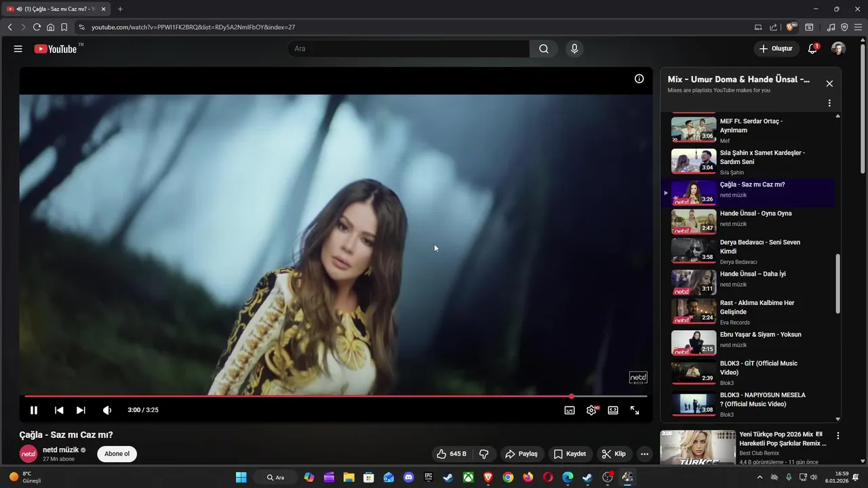
Task: Subscribe with the Abone ol button
Action: point(117,453)
